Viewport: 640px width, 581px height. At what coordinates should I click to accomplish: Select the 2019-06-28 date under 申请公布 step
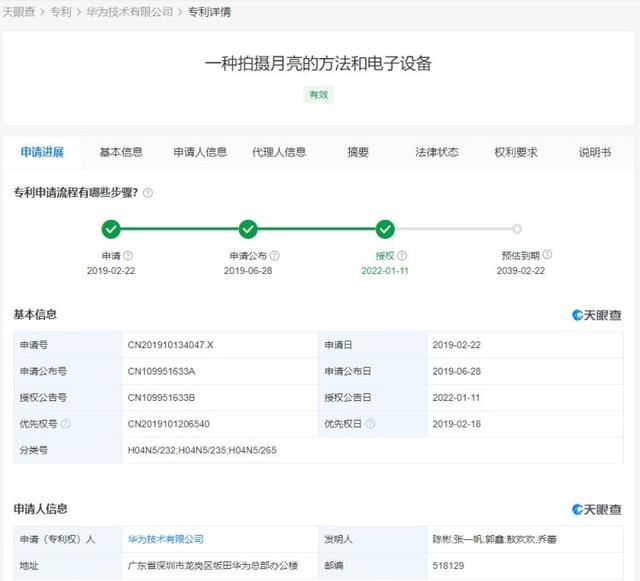click(x=248, y=271)
